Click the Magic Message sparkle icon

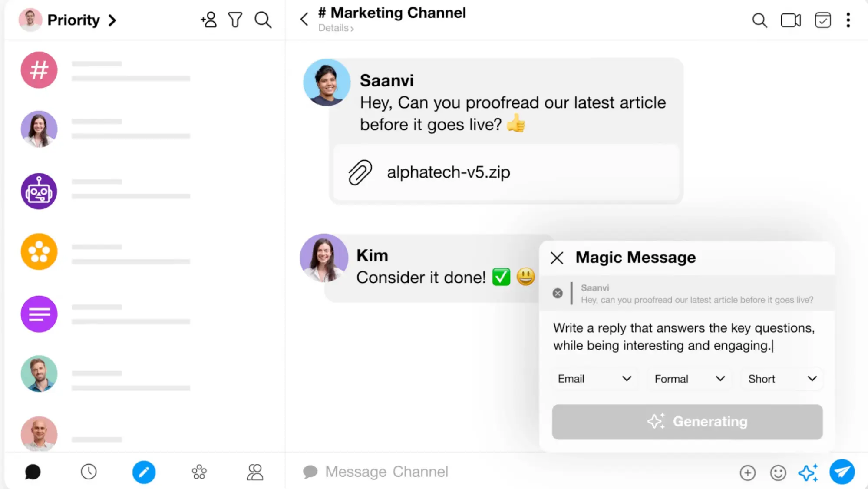[x=808, y=472]
